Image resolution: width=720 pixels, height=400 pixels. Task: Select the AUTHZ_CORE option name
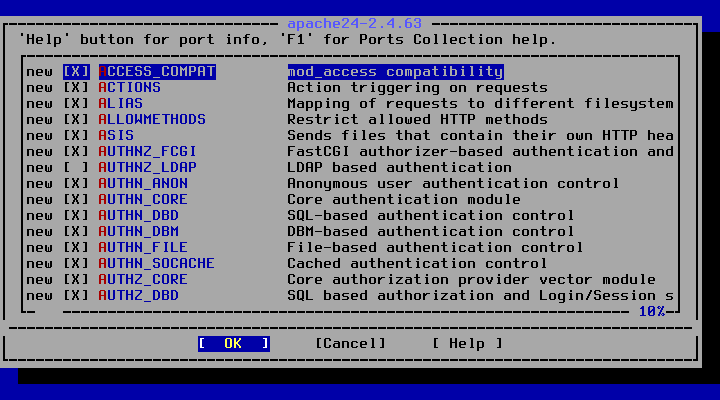(x=144, y=280)
